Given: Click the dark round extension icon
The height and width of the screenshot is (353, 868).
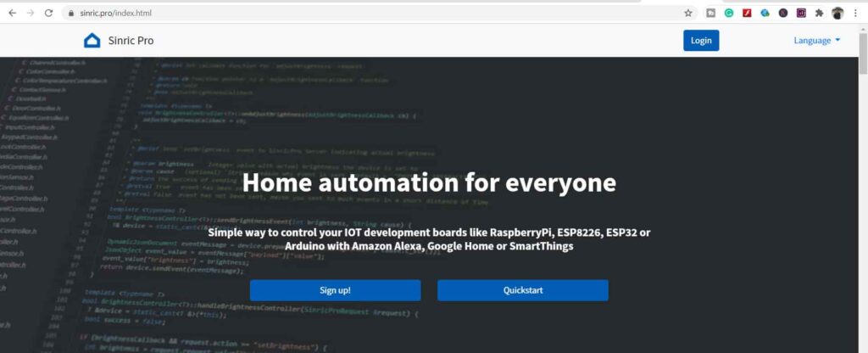Looking at the screenshot, I should tap(782, 13).
